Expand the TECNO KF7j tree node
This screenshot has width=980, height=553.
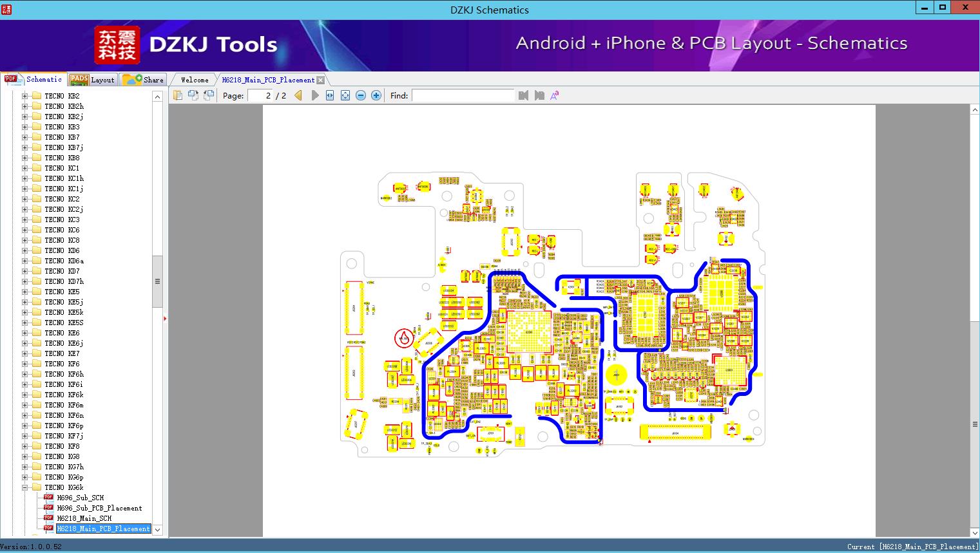[24, 436]
